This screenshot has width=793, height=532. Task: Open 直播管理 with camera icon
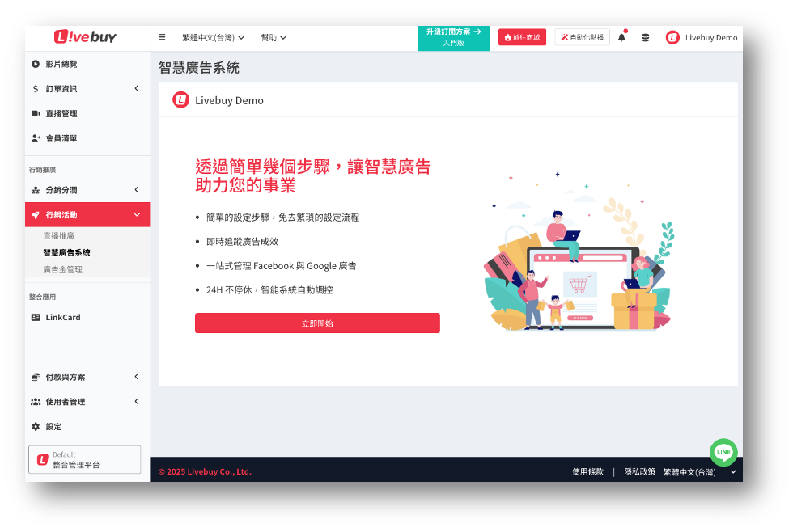coord(61,114)
